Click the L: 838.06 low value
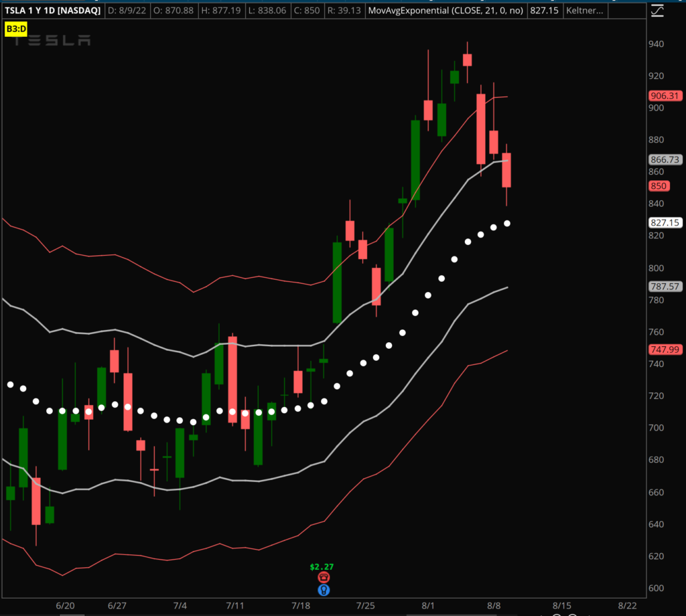The image size is (686, 616). coord(267,11)
